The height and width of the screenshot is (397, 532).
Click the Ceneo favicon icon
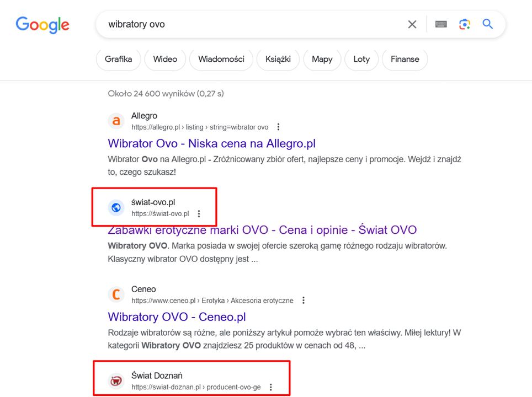pyautogui.click(x=116, y=294)
